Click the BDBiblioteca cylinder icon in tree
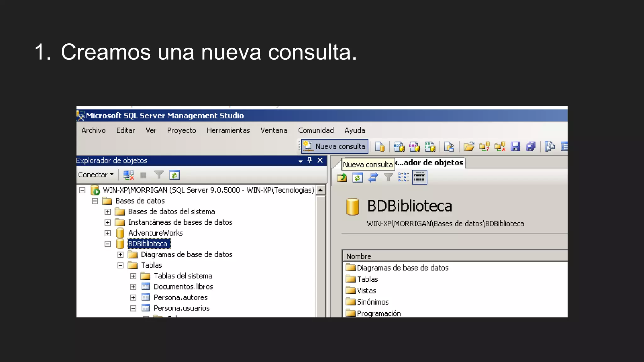This screenshot has width=644, height=362. pyautogui.click(x=120, y=244)
